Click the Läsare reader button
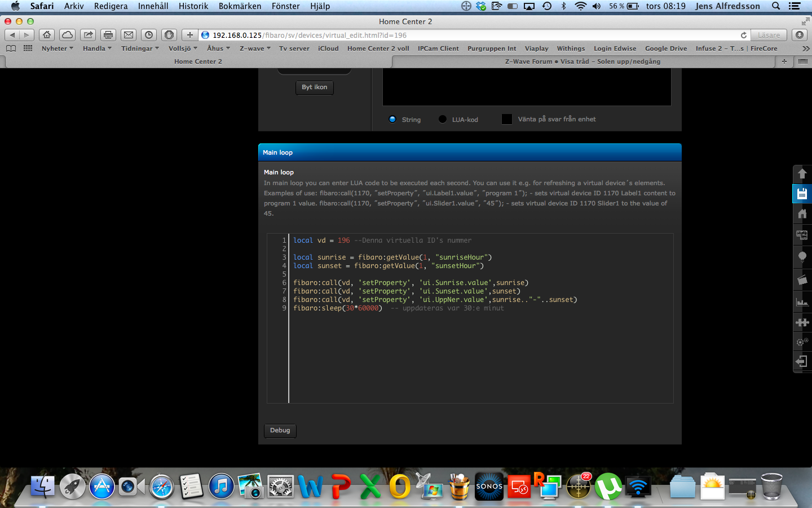 coord(769,35)
